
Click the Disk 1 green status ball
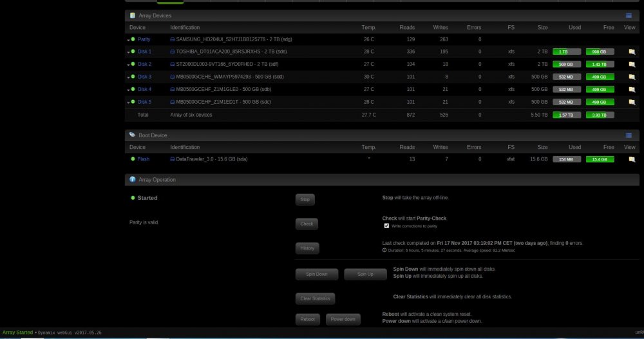click(133, 52)
